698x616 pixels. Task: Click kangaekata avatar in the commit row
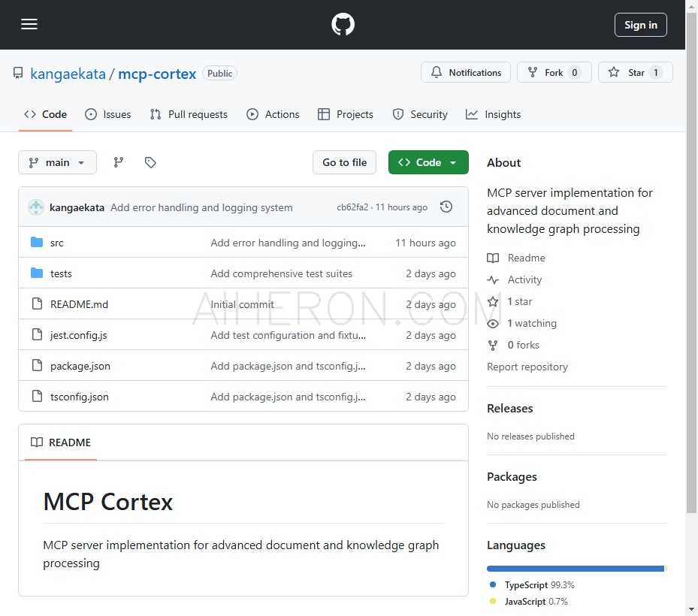click(x=36, y=207)
